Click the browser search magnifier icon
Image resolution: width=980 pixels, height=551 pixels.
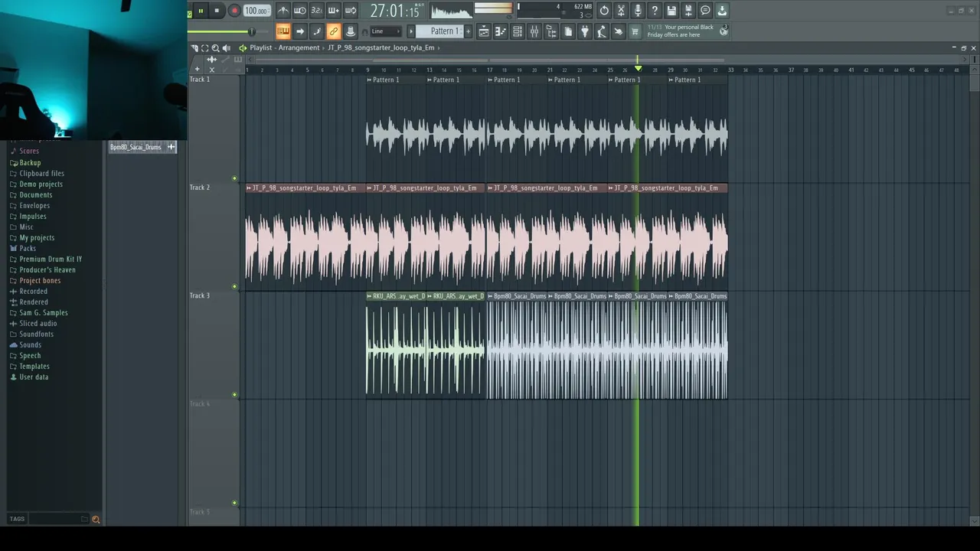click(96, 519)
